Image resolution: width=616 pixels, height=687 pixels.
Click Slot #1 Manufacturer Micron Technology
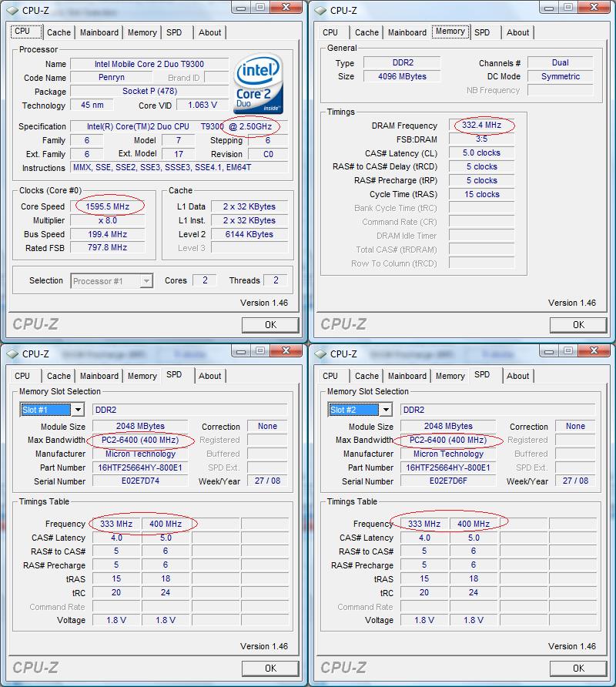140,454
